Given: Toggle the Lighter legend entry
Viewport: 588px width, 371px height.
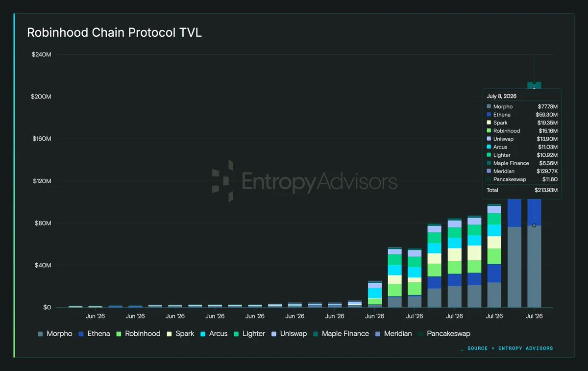Looking at the screenshot, I should 249,334.
